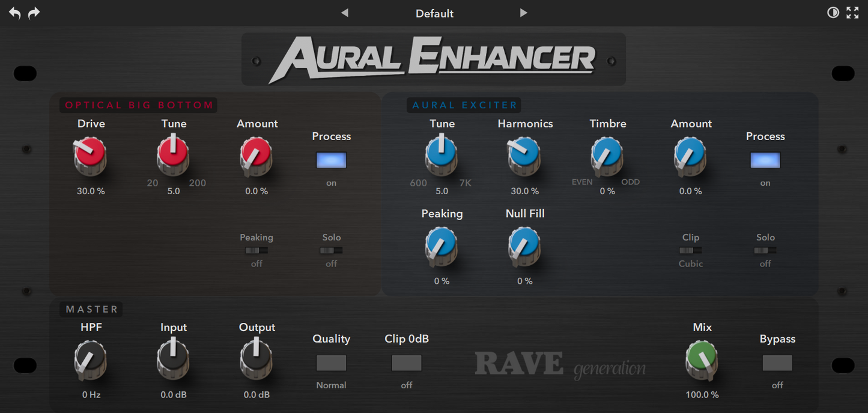The height and width of the screenshot is (413, 868).
Task: Switch Quality from Normal mode
Action: pyautogui.click(x=331, y=363)
